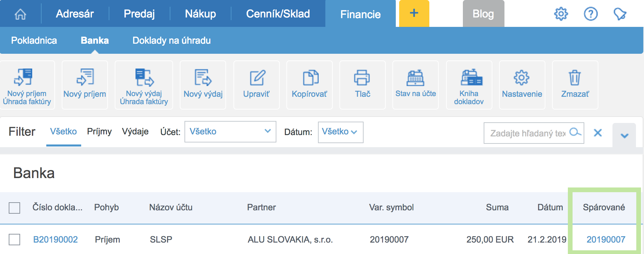Expand the filter panel chevron on right
This screenshot has width=644, height=254.
tap(624, 136)
